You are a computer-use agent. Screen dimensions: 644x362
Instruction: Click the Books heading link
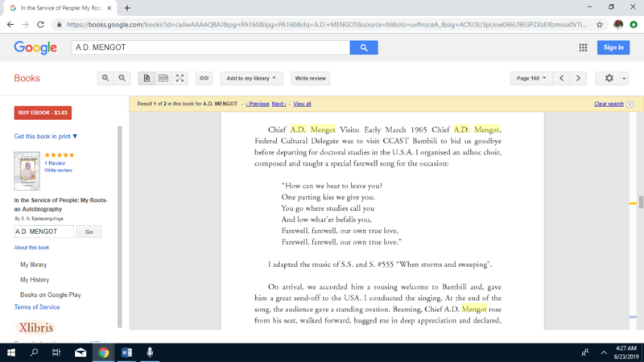click(27, 78)
